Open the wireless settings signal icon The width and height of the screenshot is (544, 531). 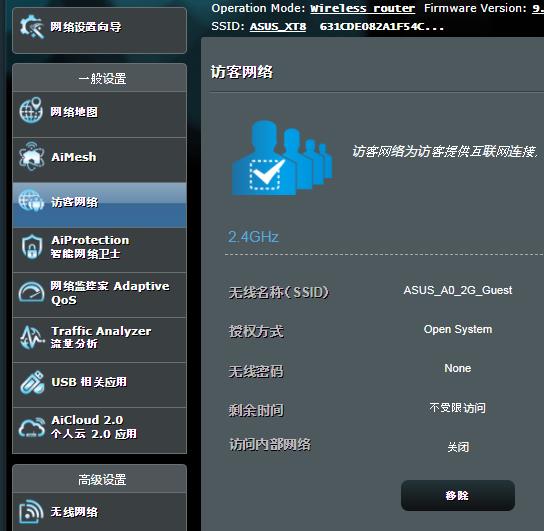click(x=32, y=511)
